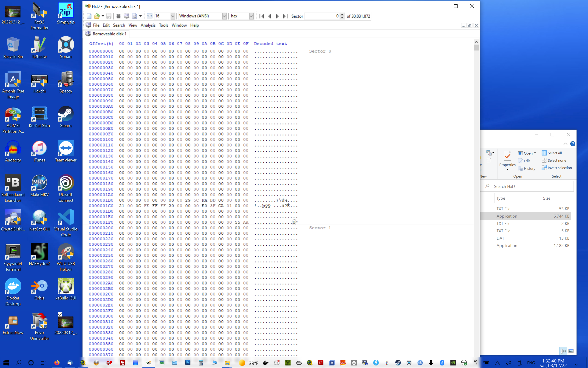This screenshot has height=368, width=588.
Task: Click the Sector number input field
Action: coord(322,16)
